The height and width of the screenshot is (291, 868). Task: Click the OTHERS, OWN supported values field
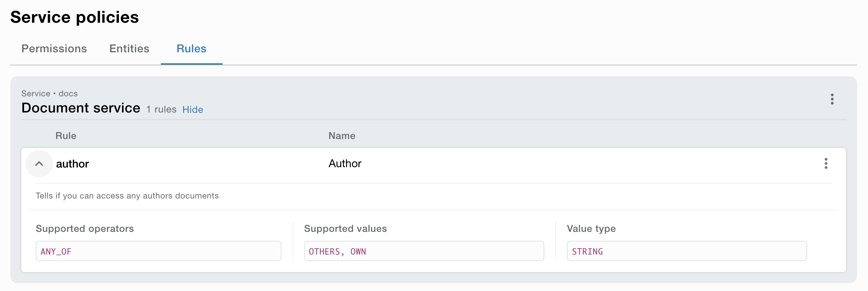pos(424,251)
